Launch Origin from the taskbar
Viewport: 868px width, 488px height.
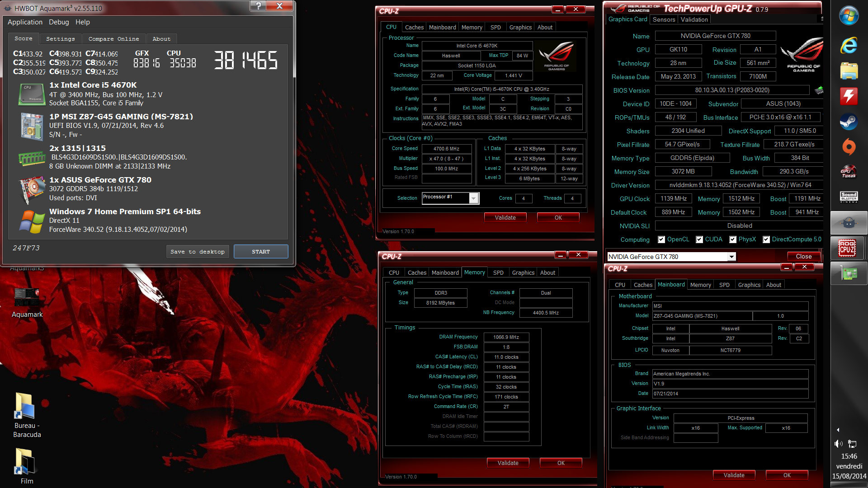pyautogui.click(x=849, y=146)
